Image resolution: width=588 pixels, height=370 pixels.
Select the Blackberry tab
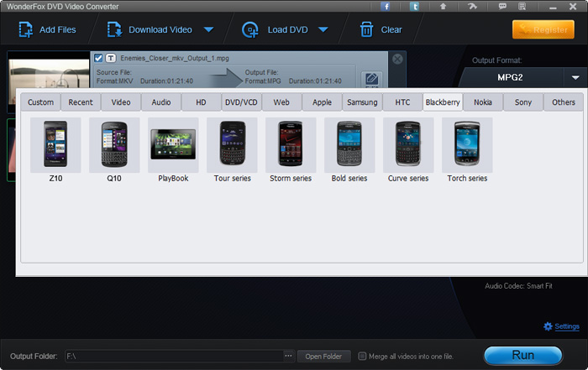(x=443, y=102)
